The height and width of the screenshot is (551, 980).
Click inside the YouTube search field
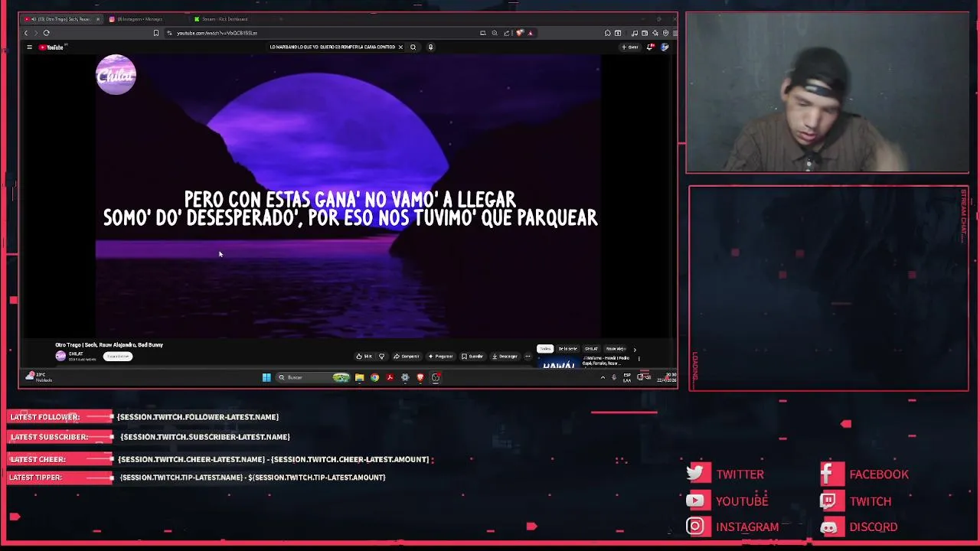pos(331,47)
